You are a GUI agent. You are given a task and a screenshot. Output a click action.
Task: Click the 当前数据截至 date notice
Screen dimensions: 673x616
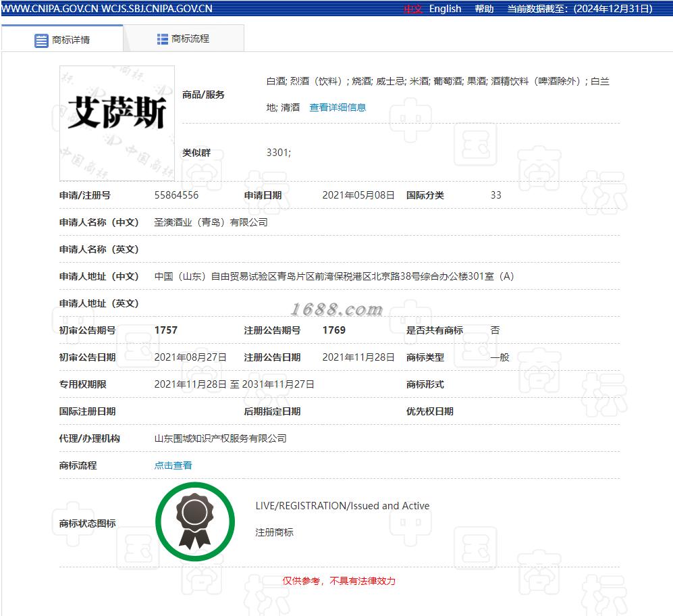(580, 9)
